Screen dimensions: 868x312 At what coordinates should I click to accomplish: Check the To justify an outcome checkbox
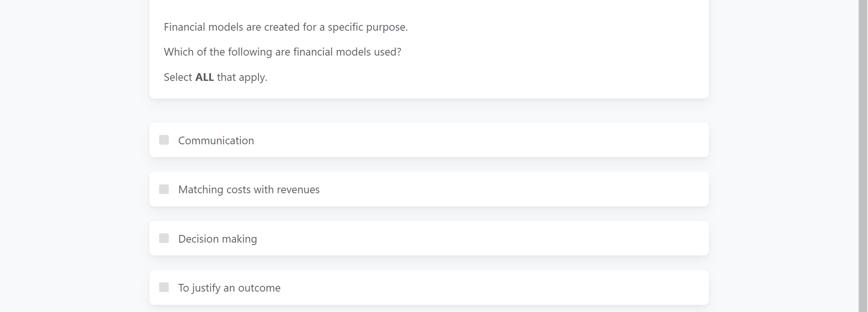[x=164, y=287]
